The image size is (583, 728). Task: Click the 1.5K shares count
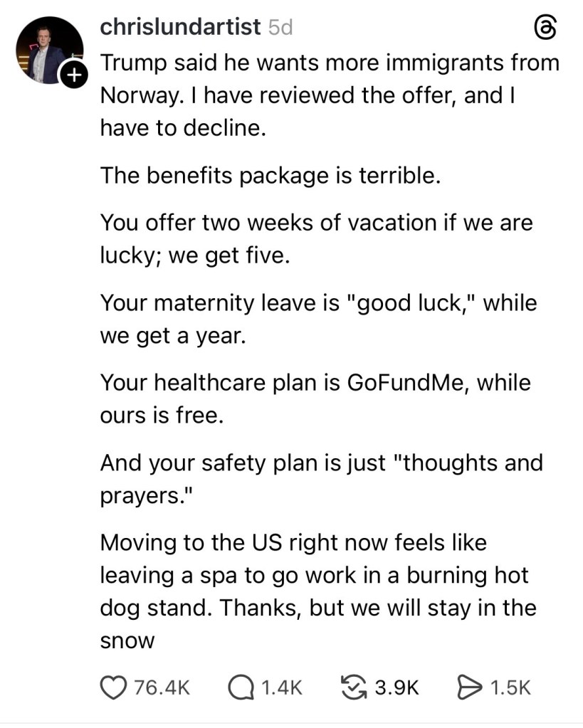pyautogui.click(x=511, y=687)
